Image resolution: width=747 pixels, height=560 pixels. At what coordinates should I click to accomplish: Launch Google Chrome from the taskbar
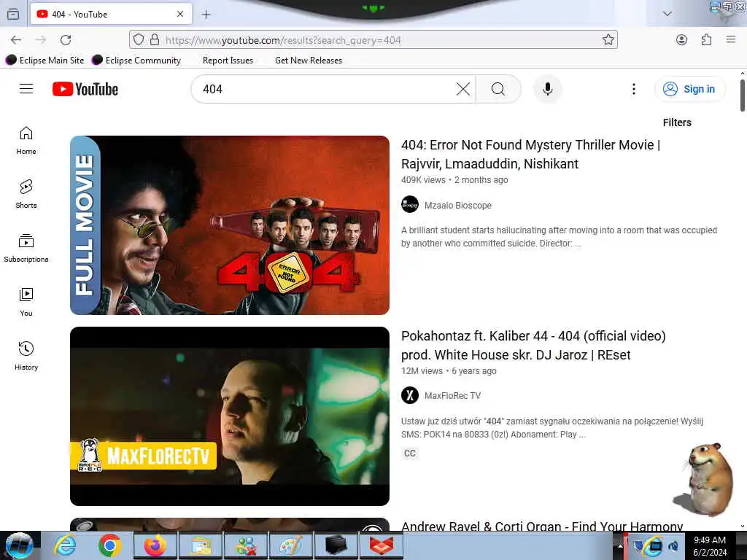110,545
